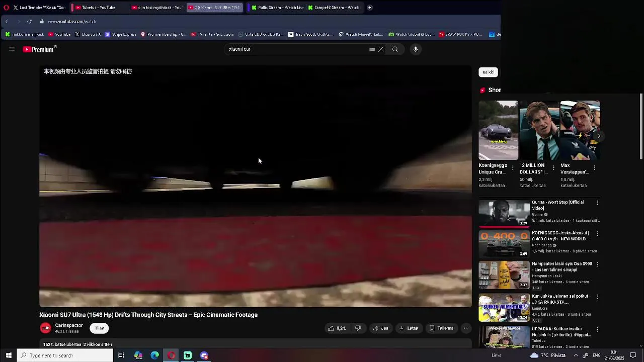Switch to Pullis Stream Kick tab

(x=277, y=8)
